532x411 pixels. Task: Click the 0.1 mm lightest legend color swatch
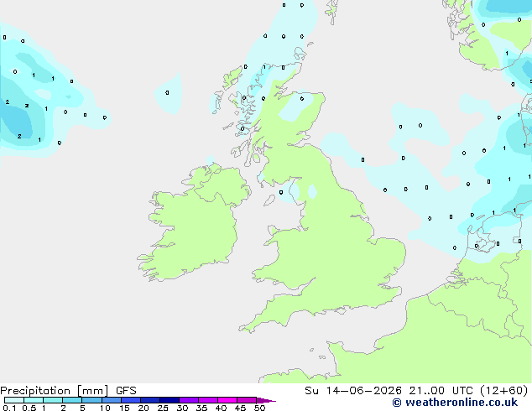[14, 400]
